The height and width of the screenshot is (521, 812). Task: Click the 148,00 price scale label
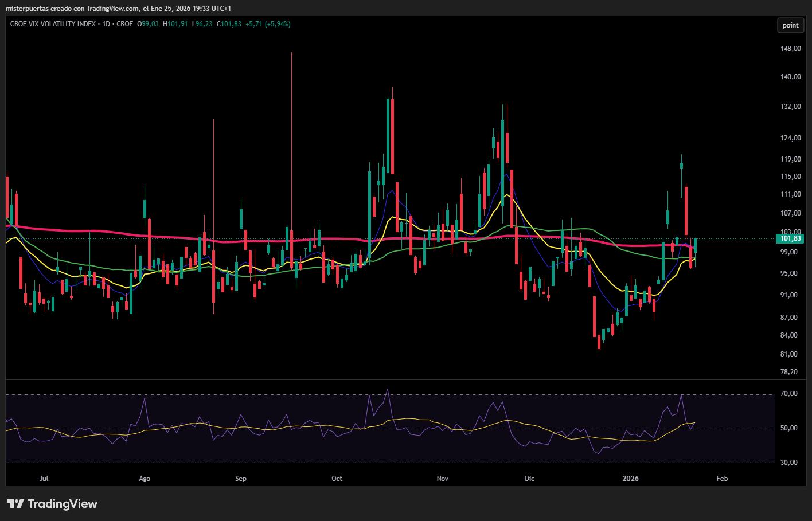coord(790,49)
